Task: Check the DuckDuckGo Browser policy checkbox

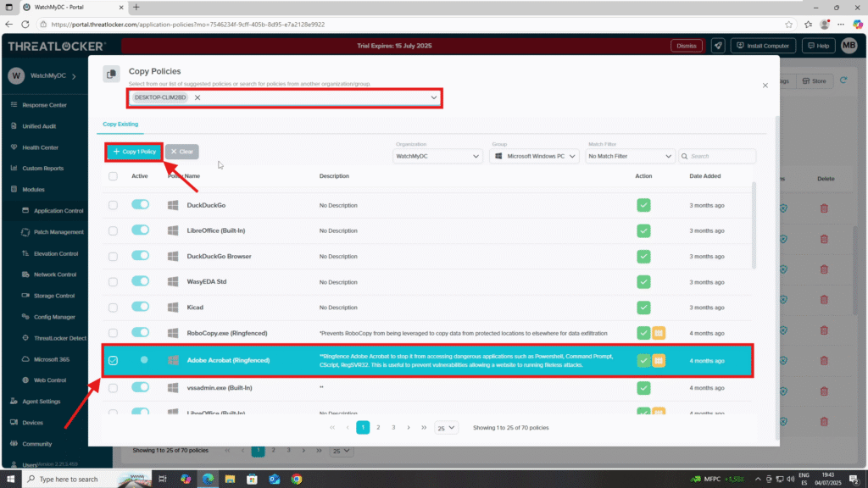Action: [113, 256]
